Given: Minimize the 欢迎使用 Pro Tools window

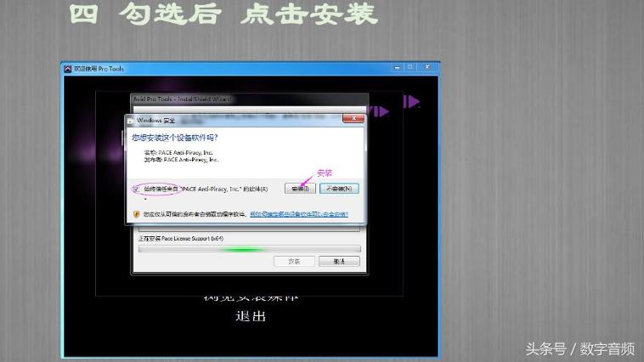Looking at the screenshot, I should [x=397, y=67].
